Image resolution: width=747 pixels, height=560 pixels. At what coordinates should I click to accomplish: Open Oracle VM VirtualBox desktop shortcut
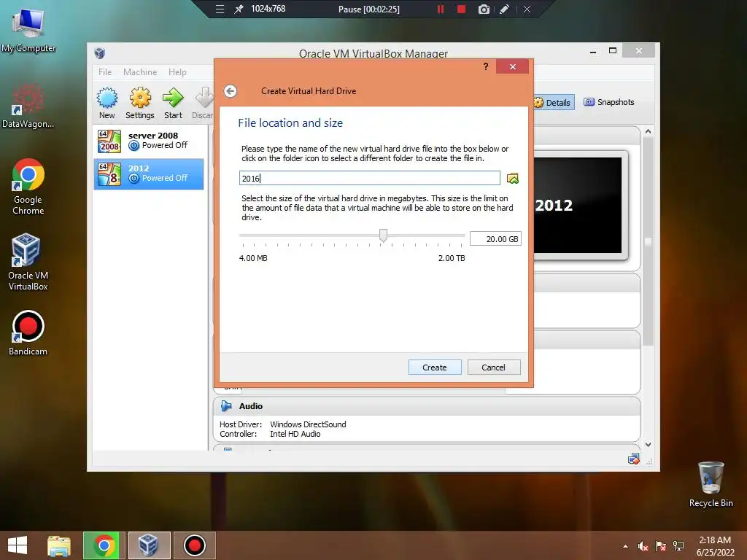click(x=28, y=262)
